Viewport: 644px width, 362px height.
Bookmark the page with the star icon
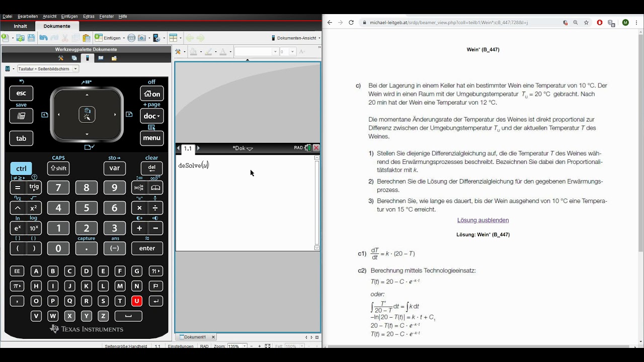point(586,23)
